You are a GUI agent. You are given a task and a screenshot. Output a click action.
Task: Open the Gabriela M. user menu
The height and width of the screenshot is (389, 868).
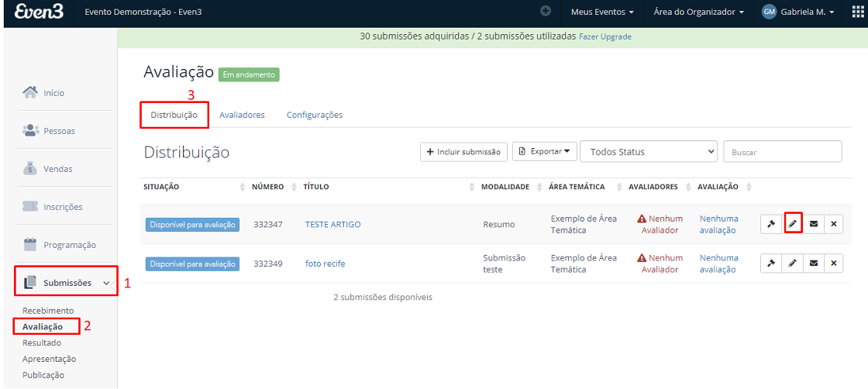pos(797,12)
